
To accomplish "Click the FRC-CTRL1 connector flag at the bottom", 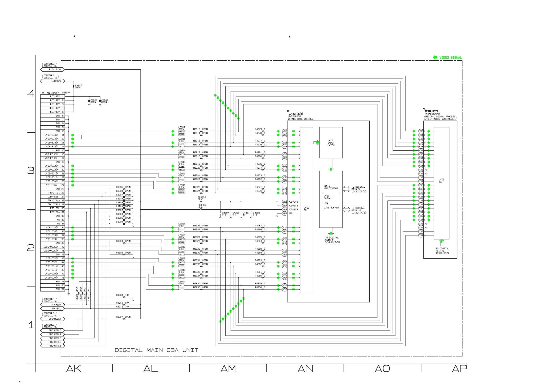I will click(52, 346).
